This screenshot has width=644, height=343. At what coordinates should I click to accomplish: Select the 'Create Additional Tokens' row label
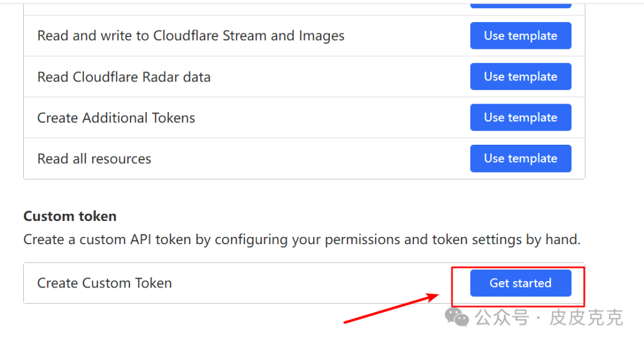point(116,118)
